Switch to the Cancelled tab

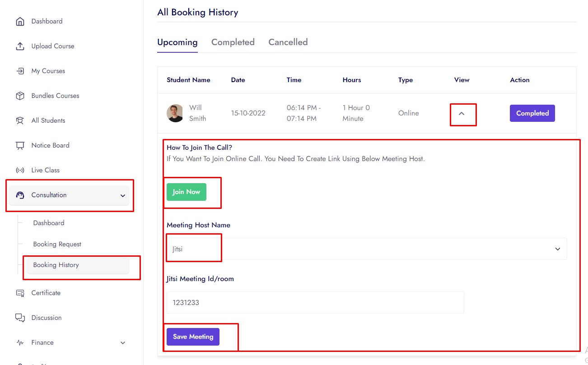(x=288, y=42)
